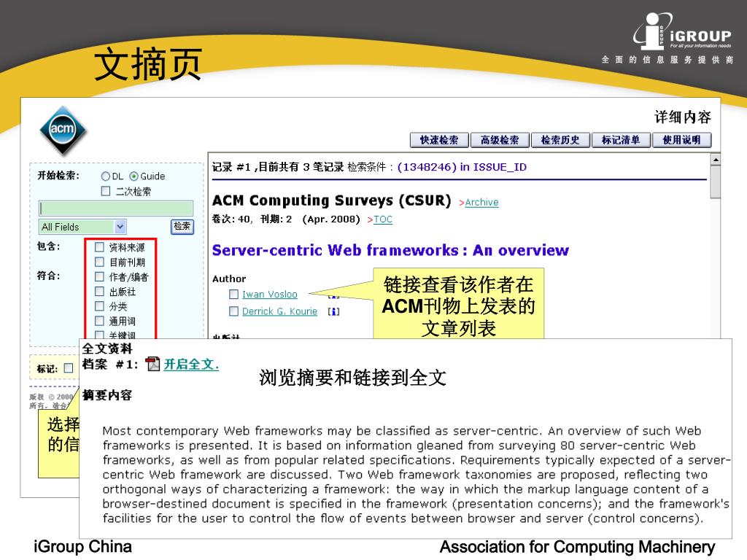Viewport: 747px width, 560px height.
Task: Open the 快速检索 tab
Action: [x=439, y=140]
